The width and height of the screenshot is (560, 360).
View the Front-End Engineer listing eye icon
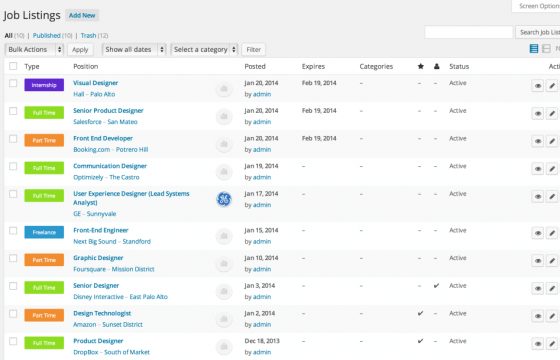[x=538, y=233]
